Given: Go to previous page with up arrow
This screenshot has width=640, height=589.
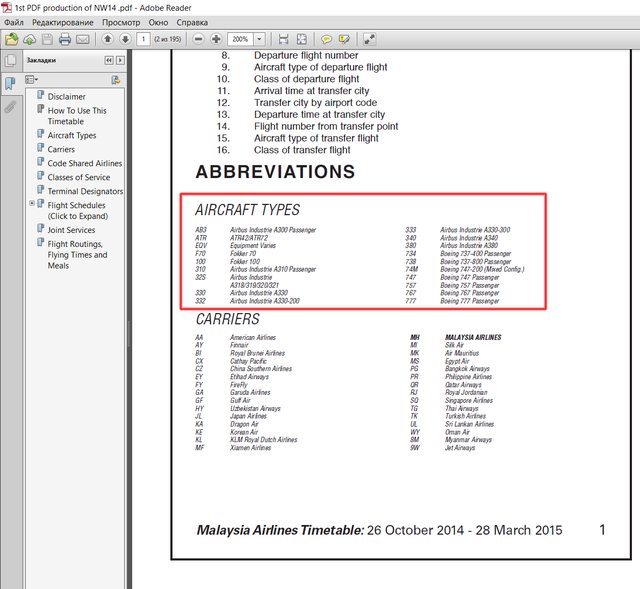Looking at the screenshot, I should coord(108,39).
